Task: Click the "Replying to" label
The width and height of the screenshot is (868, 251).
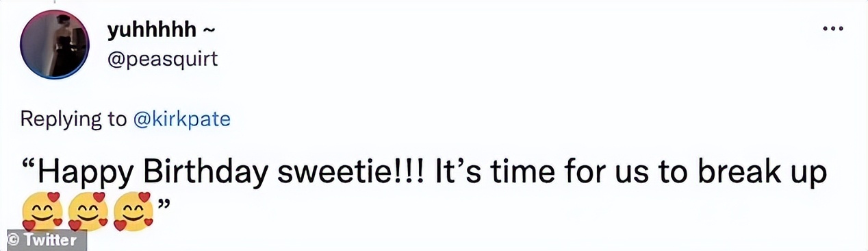Action: point(74,119)
